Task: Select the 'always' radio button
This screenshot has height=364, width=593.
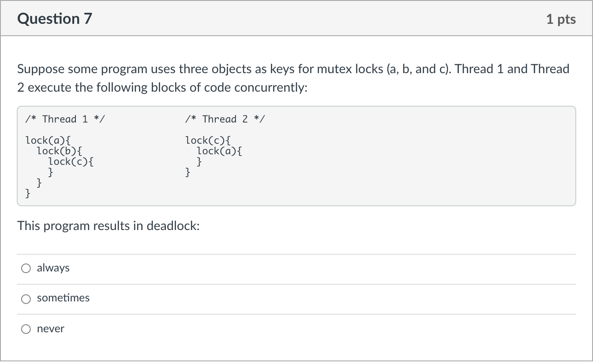Action: pos(26,268)
